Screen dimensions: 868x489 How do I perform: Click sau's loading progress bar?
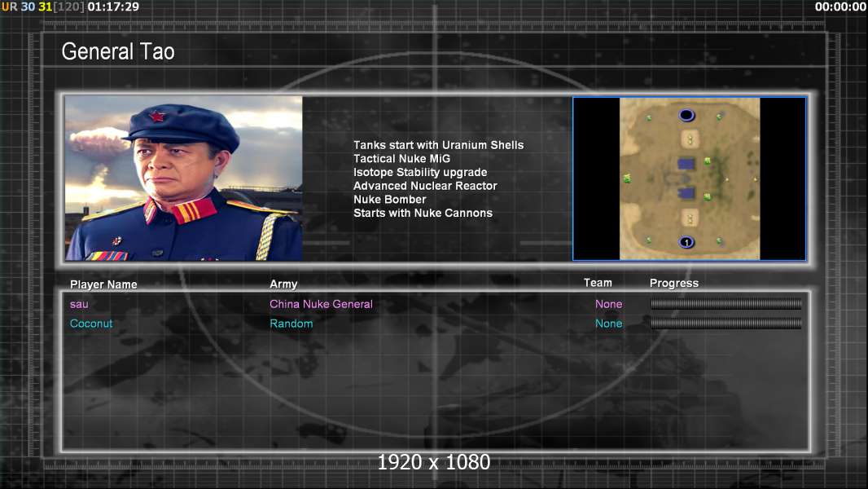[726, 303]
